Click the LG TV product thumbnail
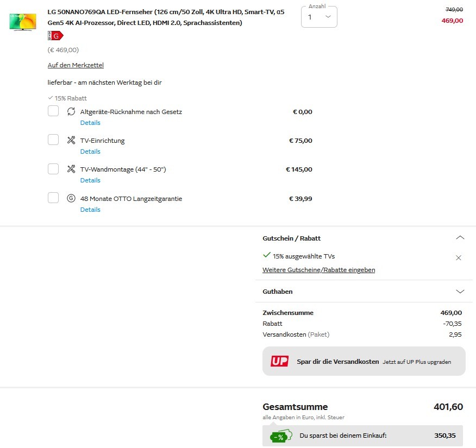476x448 pixels. click(23, 22)
